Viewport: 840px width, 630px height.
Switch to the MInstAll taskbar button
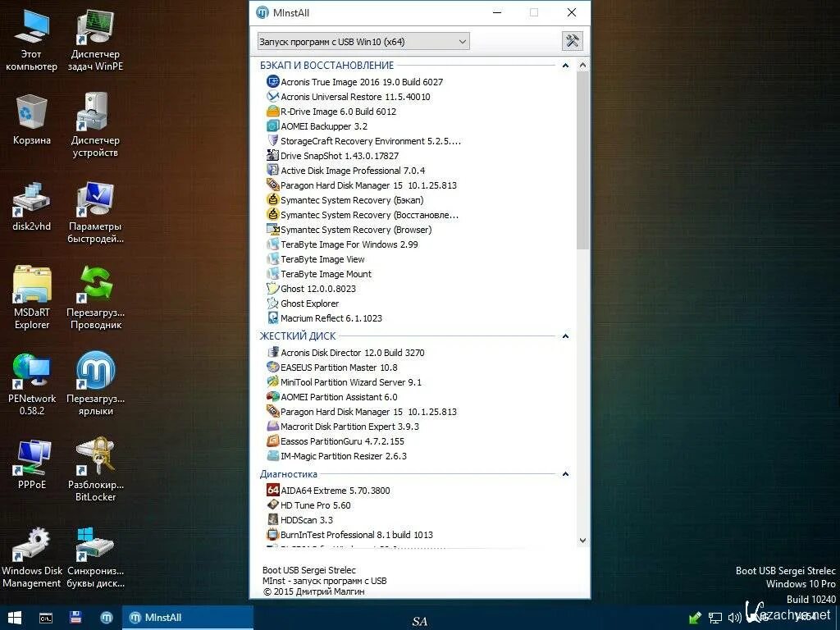[x=188, y=618]
